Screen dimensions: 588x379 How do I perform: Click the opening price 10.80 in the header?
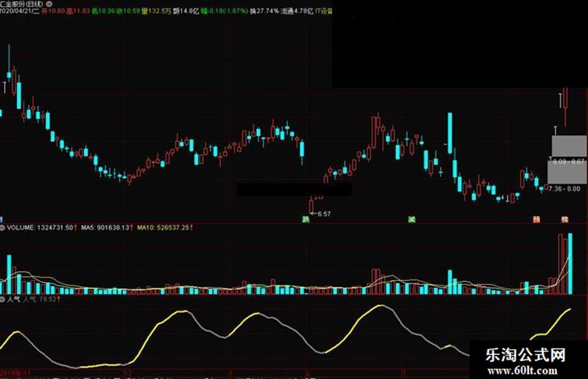53,11
